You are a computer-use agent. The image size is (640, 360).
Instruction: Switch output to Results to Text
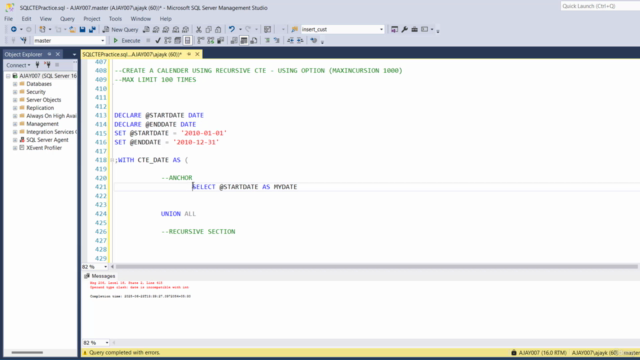click(x=234, y=40)
